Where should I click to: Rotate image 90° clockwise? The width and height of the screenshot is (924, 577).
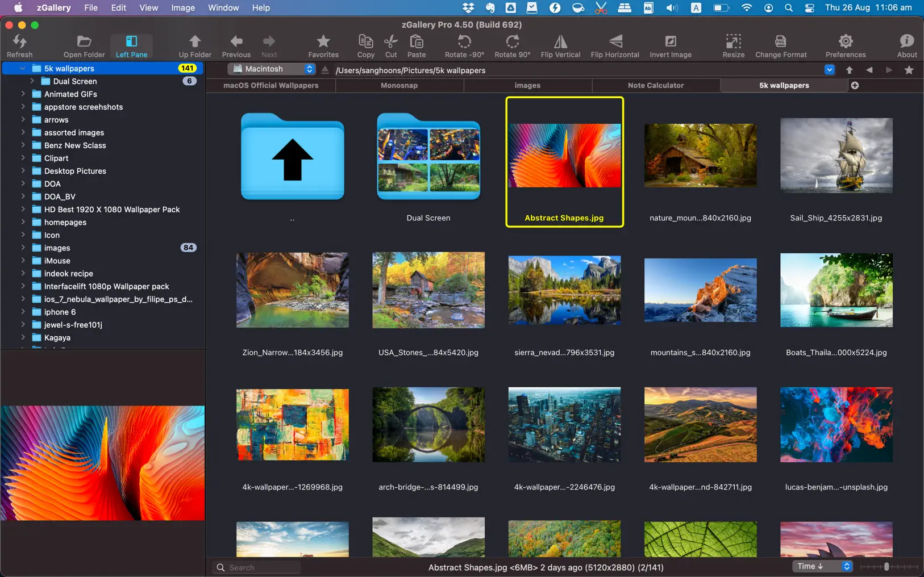(513, 45)
